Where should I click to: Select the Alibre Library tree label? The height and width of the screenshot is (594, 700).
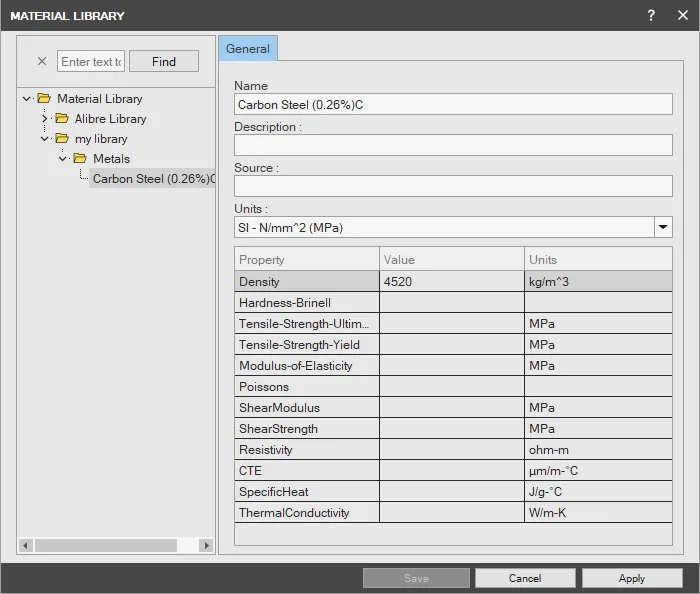(x=110, y=119)
